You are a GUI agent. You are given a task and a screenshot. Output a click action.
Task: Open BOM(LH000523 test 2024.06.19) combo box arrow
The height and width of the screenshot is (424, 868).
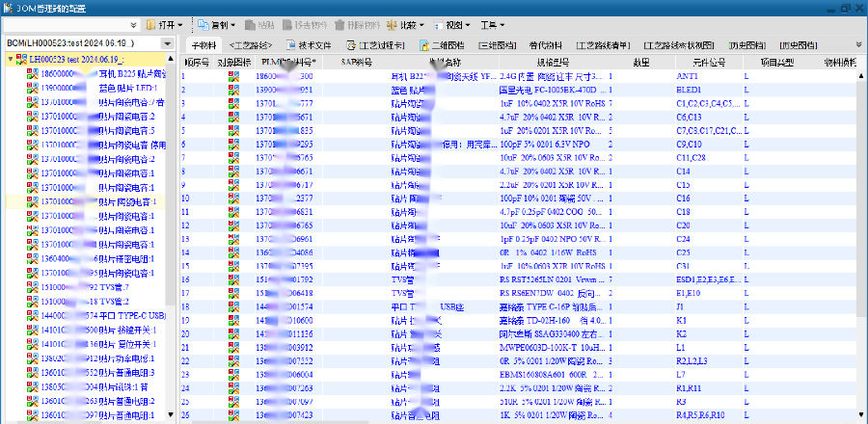point(167,43)
